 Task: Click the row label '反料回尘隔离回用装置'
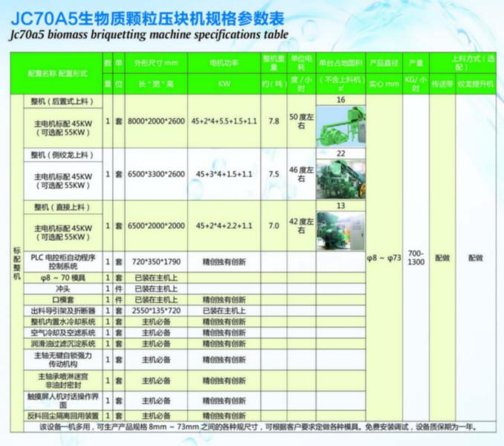(63, 416)
